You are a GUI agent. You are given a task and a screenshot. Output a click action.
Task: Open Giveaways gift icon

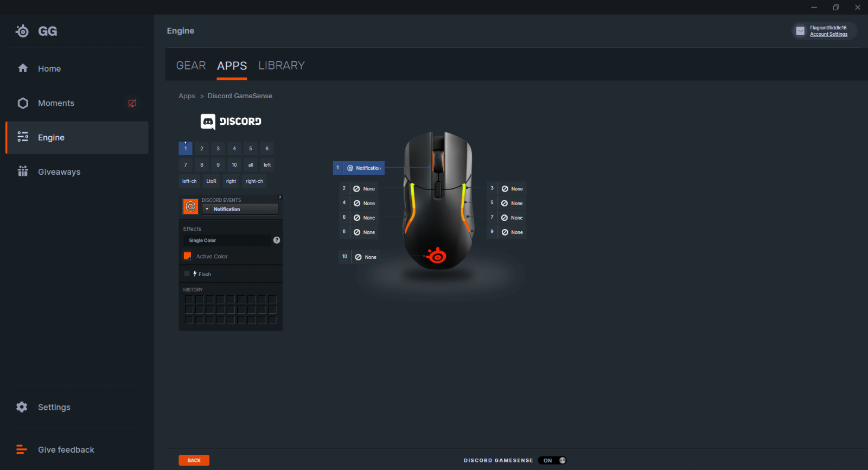tap(23, 172)
